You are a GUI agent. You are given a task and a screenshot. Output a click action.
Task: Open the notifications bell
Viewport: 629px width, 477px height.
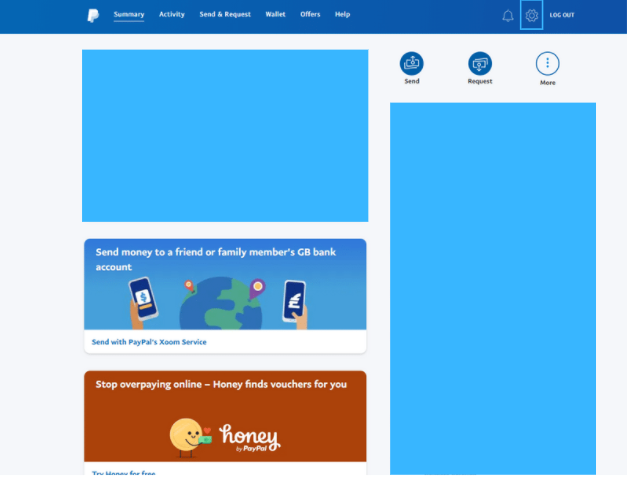tap(509, 16)
